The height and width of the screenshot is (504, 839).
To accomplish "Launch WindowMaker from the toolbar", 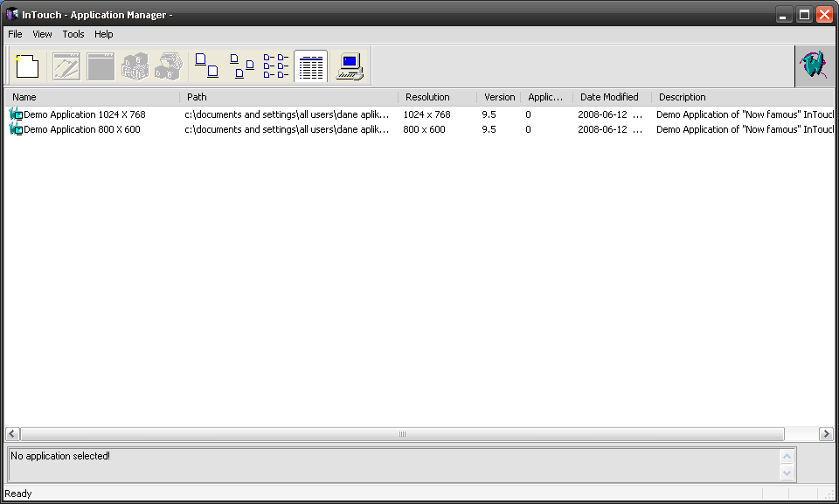I will (66, 66).
